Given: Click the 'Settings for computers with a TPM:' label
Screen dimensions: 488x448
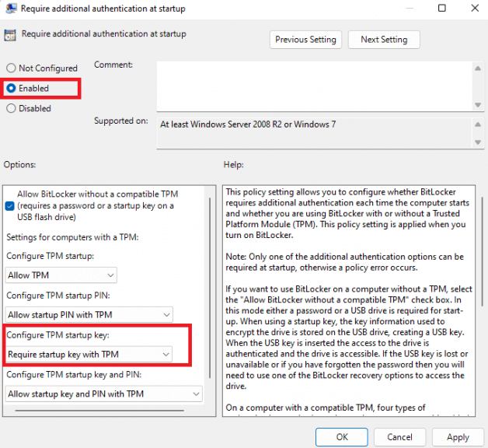Looking at the screenshot, I should (x=72, y=237).
